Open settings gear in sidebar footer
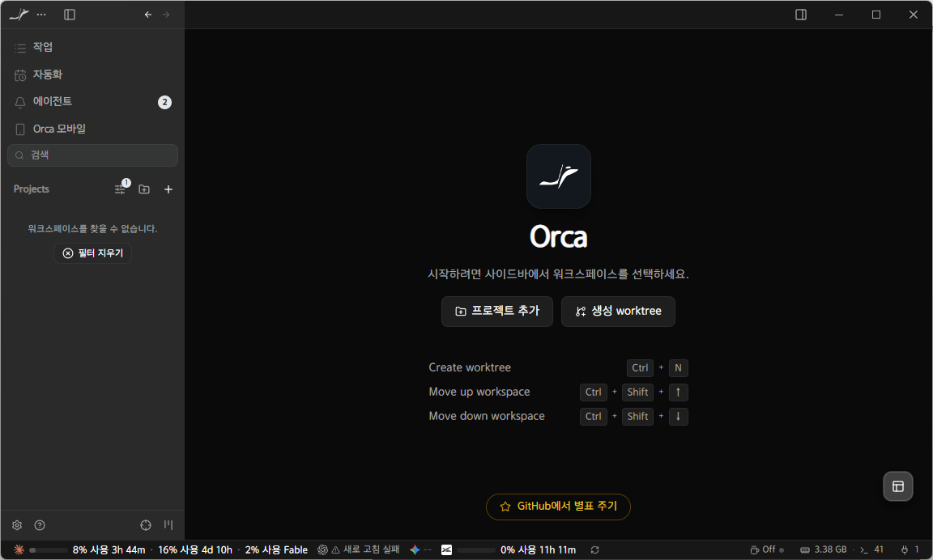The width and height of the screenshot is (933, 560). pos(17,525)
